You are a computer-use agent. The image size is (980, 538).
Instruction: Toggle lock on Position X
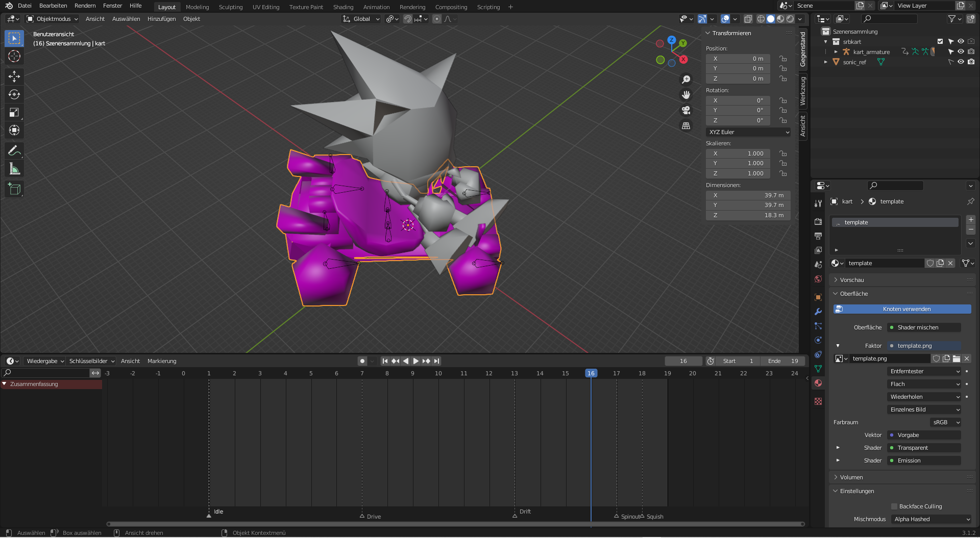tap(783, 59)
